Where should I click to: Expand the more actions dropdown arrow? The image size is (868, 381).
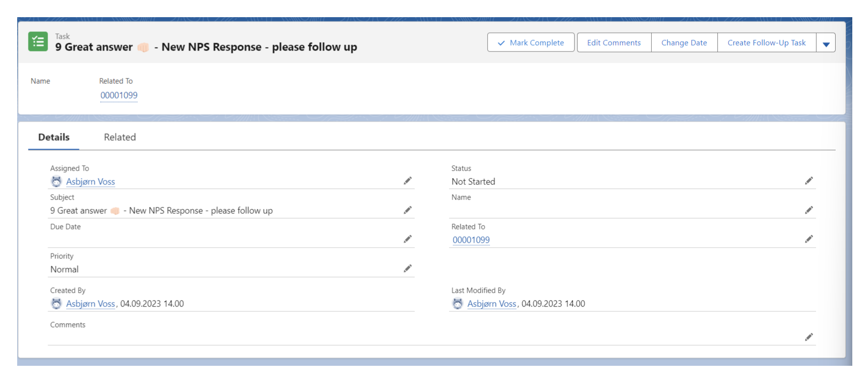(826, 43)
